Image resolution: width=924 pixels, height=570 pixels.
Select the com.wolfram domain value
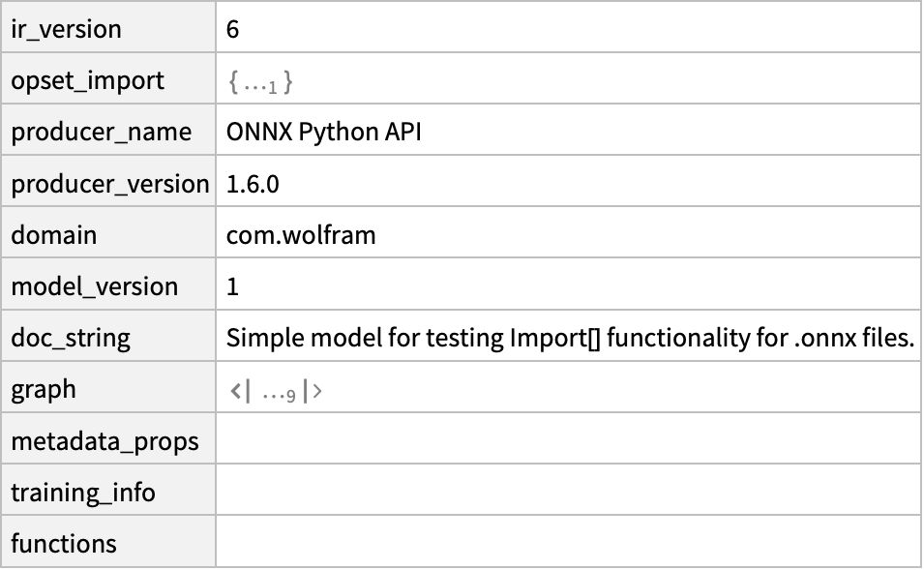click(x=301, y=235)
